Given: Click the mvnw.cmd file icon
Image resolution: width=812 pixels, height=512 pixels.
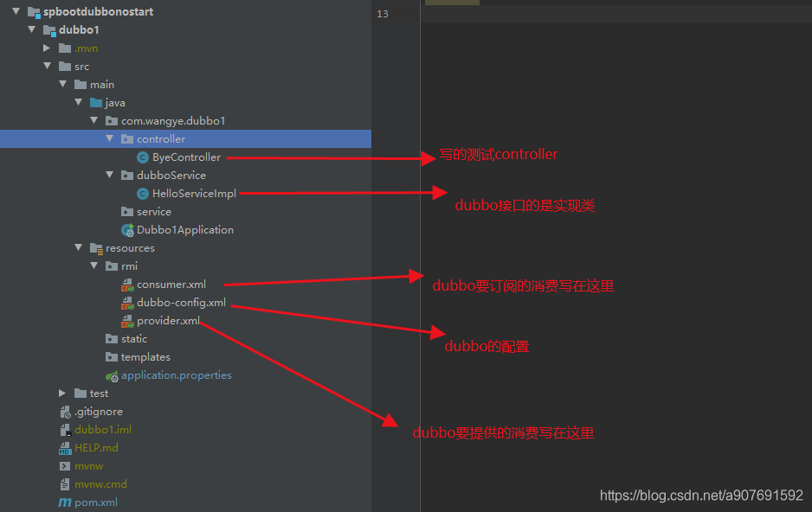Looking at the screenshot, I should pyautogui.click(x=65, y=484).
